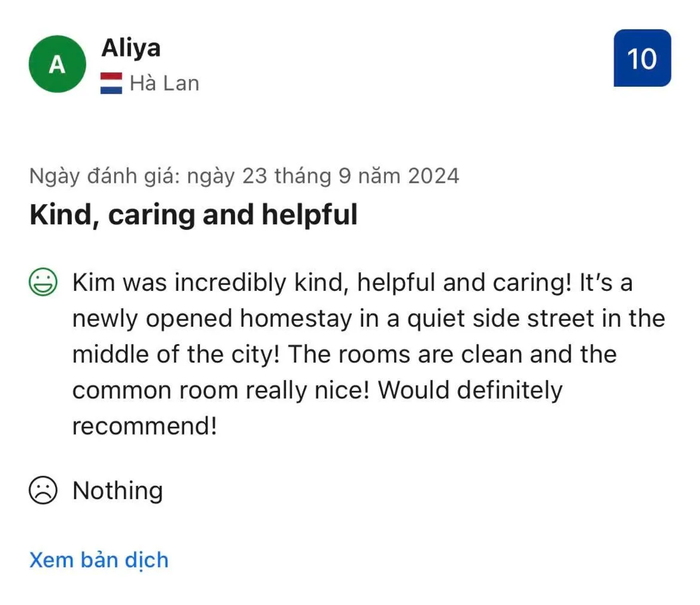Click the "Ngày đánh giá:" label

(105, 176)
